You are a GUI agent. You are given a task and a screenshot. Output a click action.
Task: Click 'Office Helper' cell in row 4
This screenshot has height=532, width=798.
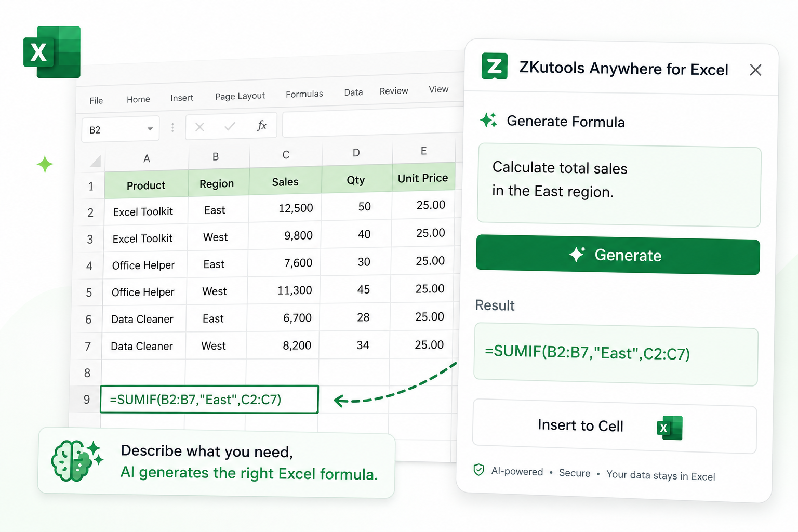pos(144,265)
